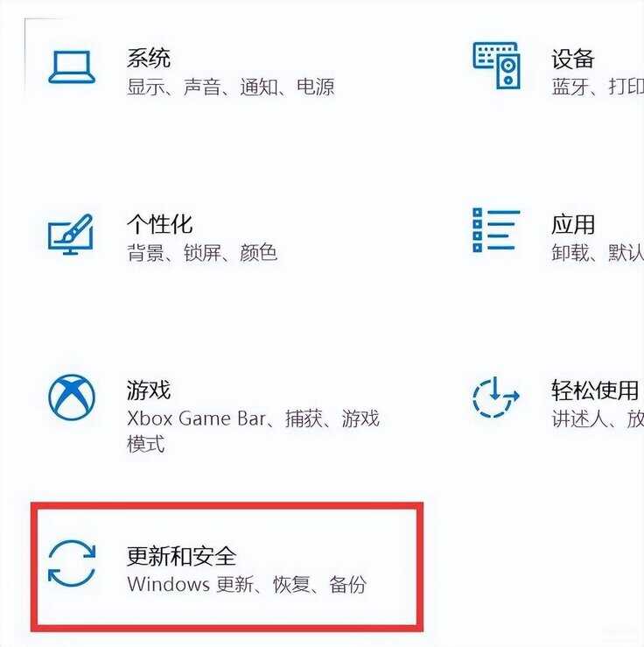Click the paintbrush 个性化 icon
Screen dimensions: 644x647
tap(71, 234)
